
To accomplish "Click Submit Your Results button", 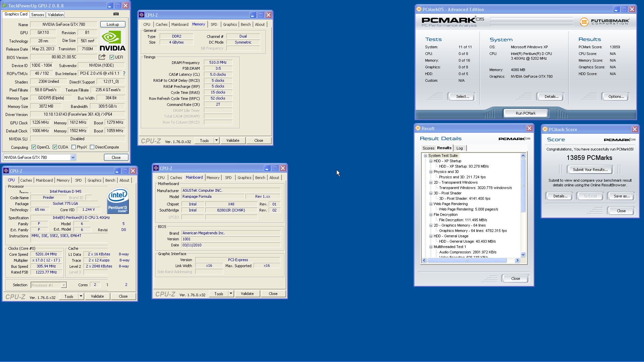I will point(590,170).
